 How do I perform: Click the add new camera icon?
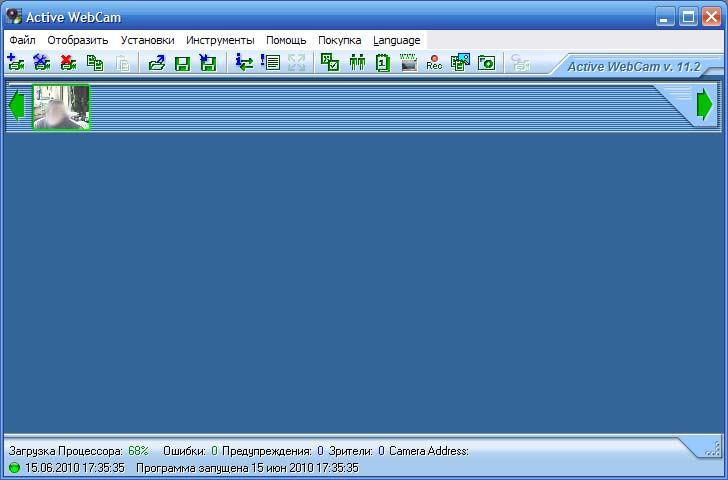coord(16,62)
